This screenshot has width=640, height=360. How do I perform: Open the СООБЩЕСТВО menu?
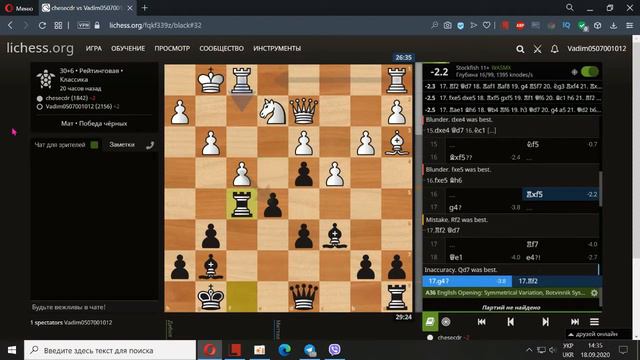pyautogui.click(x=221, y=48)
